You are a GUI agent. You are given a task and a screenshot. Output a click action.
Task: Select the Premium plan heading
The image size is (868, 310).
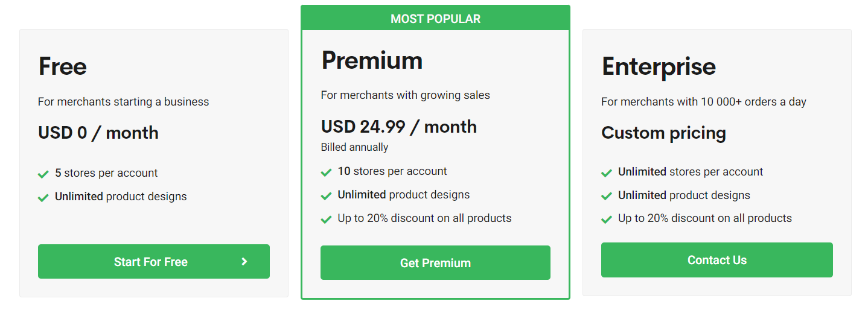click(x=372, y=60)
